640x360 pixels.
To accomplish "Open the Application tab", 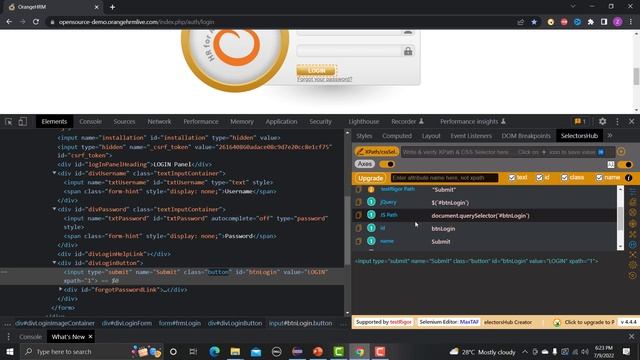I will pyautogui.click(x=281, y=122).
